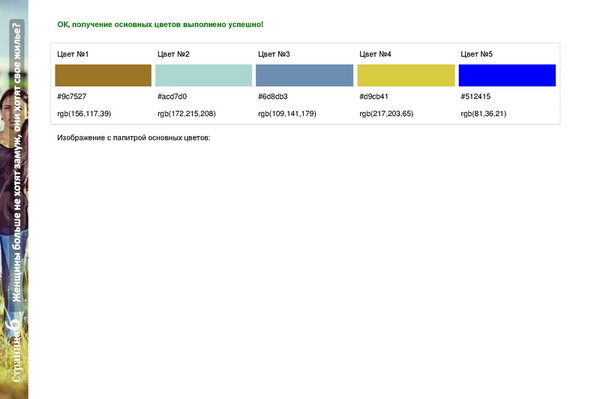Click rgb(109,141,179) value

287,114
